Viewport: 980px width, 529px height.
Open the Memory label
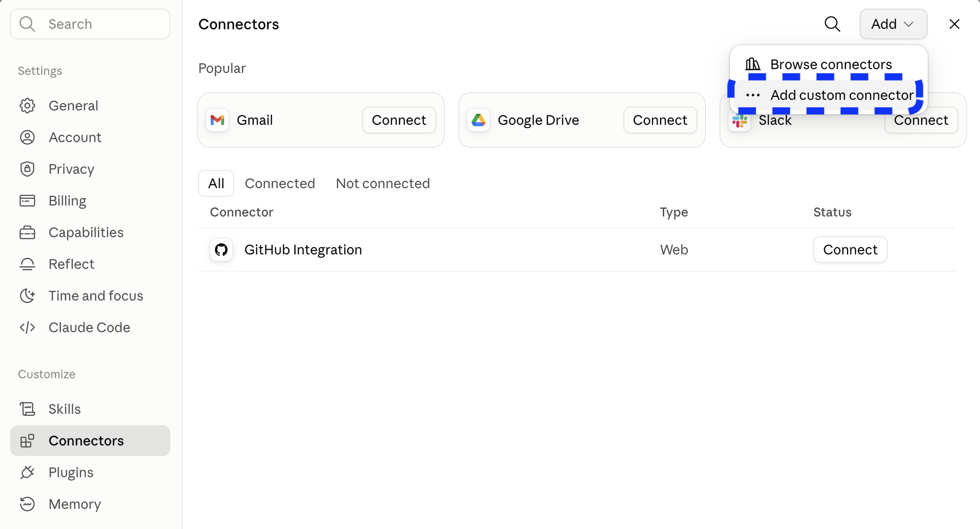pos(75,504)
